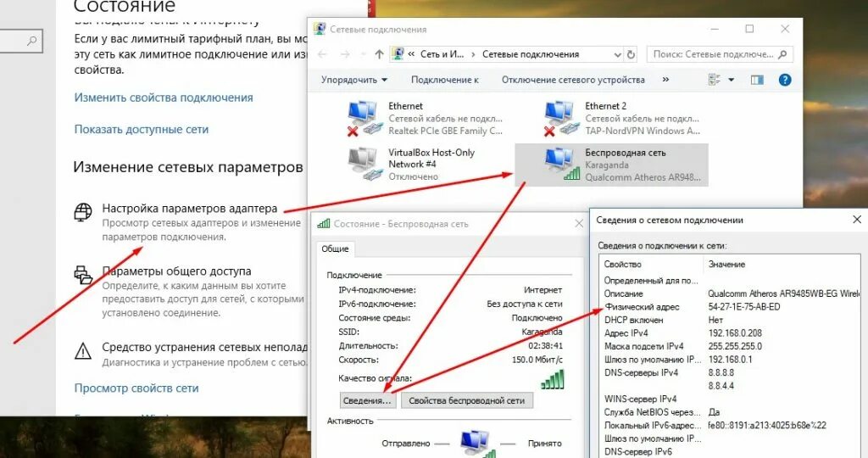Open the Сведения... button

[x=367, y=400]
